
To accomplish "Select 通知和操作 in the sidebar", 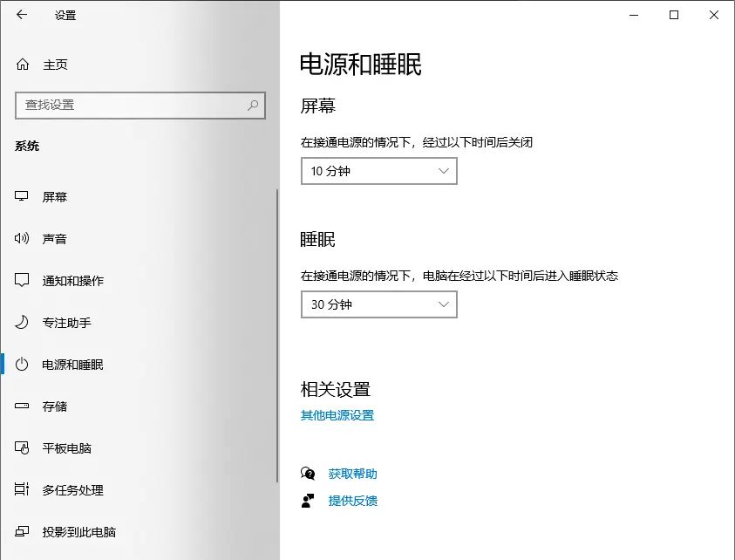I will pos(73,281).
